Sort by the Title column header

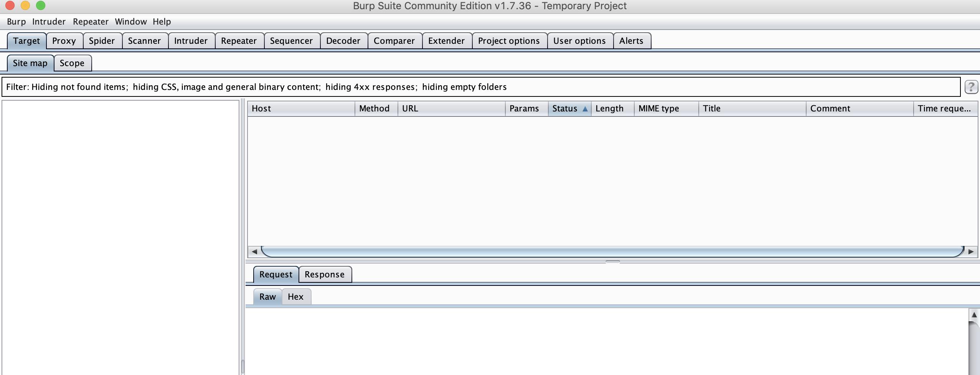pos(752,109)
